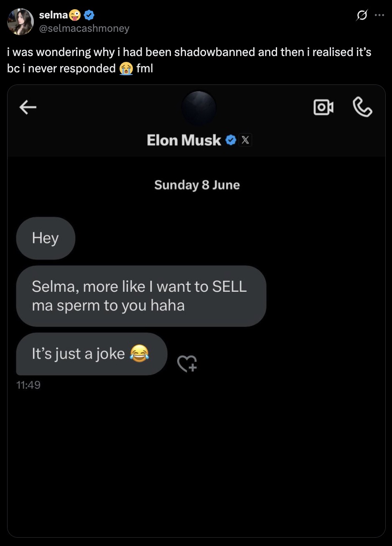Click the Elon Musk name in the chat header
Image resolution: width=392 pixels, height=546 pixels.
(184, 140)
